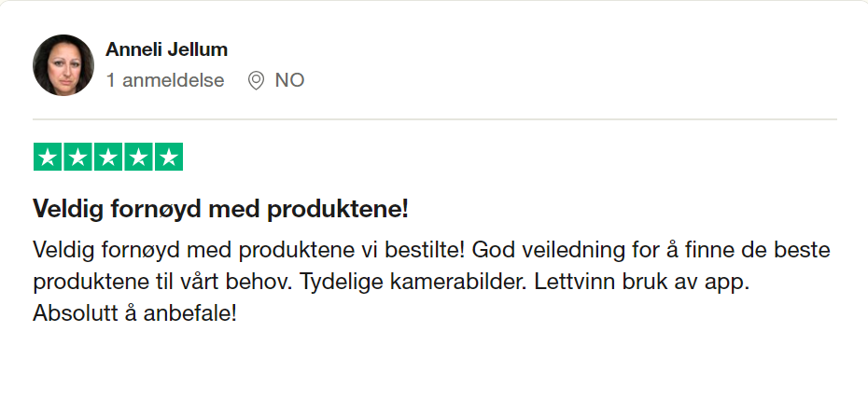Open the review title "Veldig fornøyd med produktene!"

220,209
